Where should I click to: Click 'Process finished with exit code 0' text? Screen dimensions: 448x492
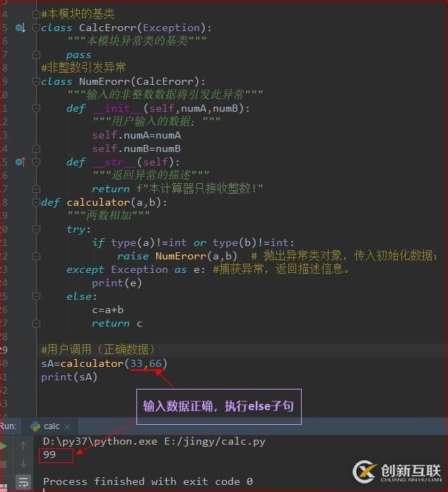148,481
